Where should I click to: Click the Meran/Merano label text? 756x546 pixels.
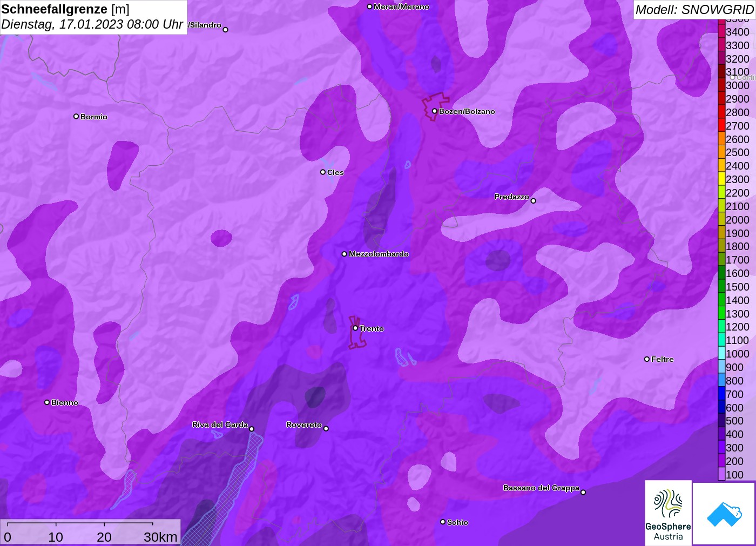pos(401,6)
